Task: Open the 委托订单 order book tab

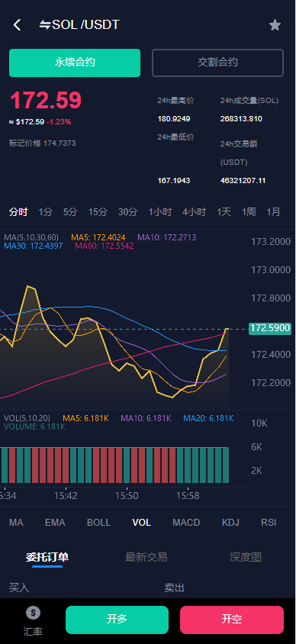Action: pos(47,557)
